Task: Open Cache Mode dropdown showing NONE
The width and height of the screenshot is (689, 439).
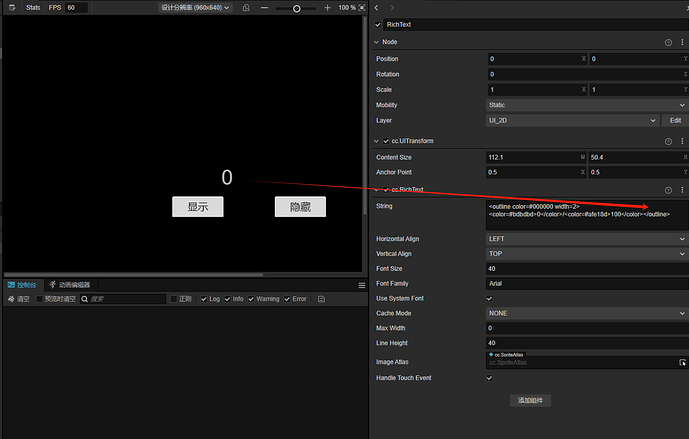Action: [x=587, y=313]
